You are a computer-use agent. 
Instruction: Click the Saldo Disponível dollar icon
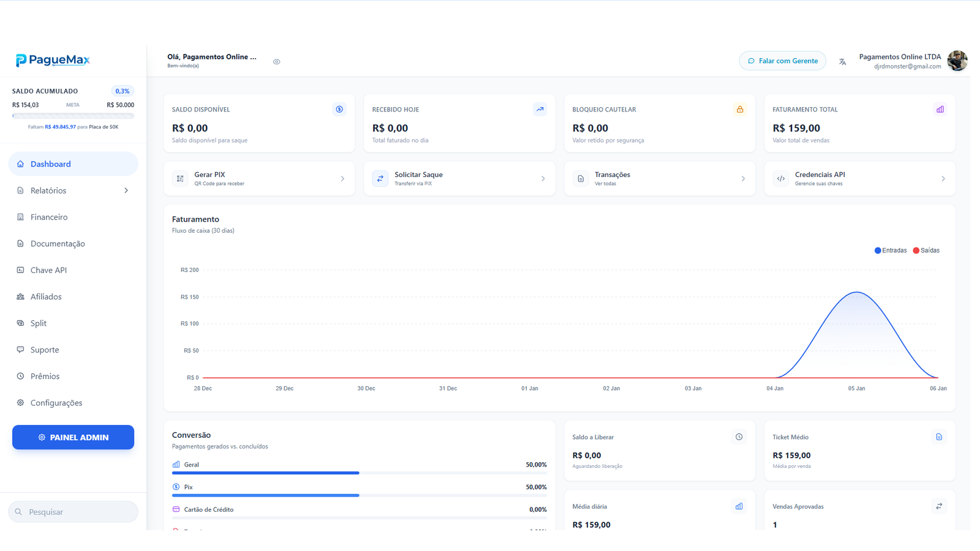(339, 110)
